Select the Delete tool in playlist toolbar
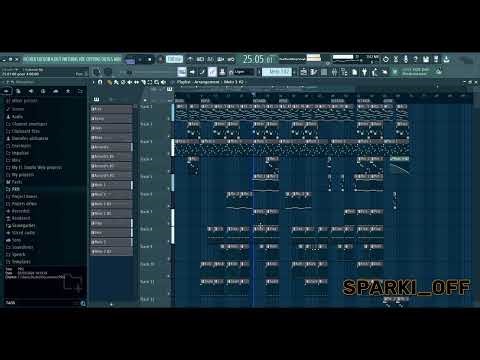 click(x=123, y=82)
